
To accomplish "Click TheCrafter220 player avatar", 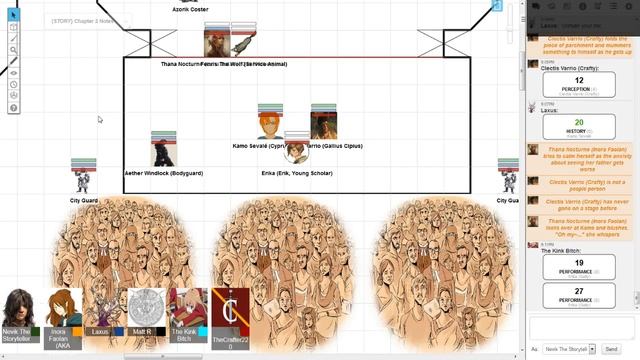I will click(231, 307).
